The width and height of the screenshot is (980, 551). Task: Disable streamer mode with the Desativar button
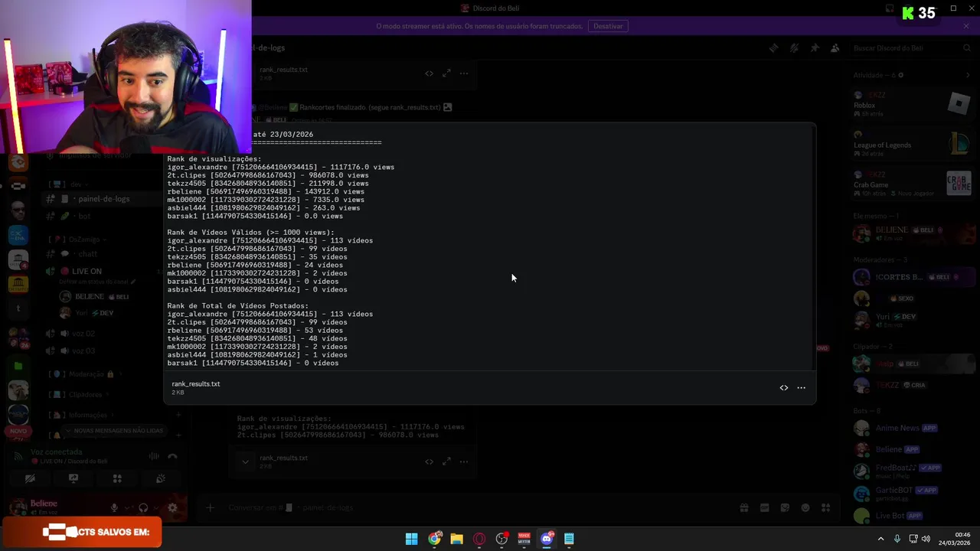click(608, 26)
